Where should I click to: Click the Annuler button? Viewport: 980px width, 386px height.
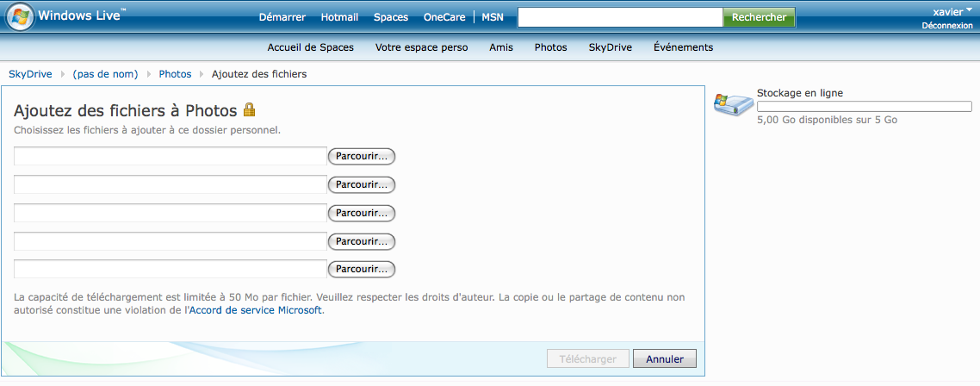coord(664,359)
